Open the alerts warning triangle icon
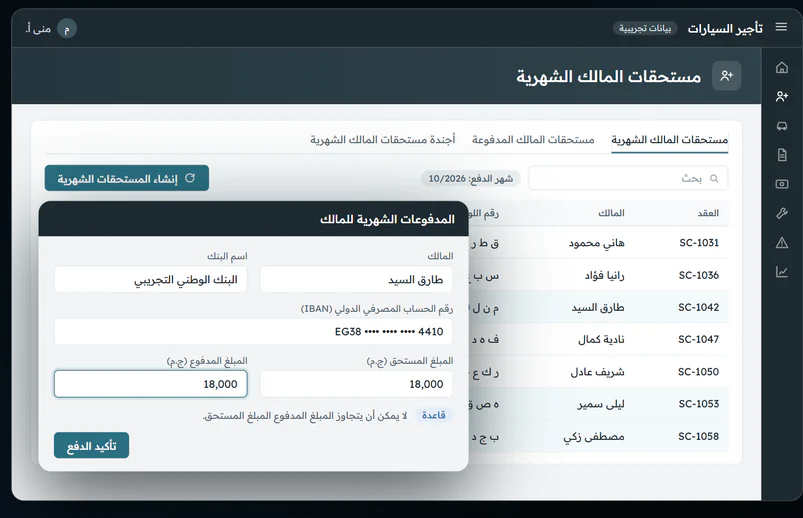The image size is (803, 518). pos(781,242)
